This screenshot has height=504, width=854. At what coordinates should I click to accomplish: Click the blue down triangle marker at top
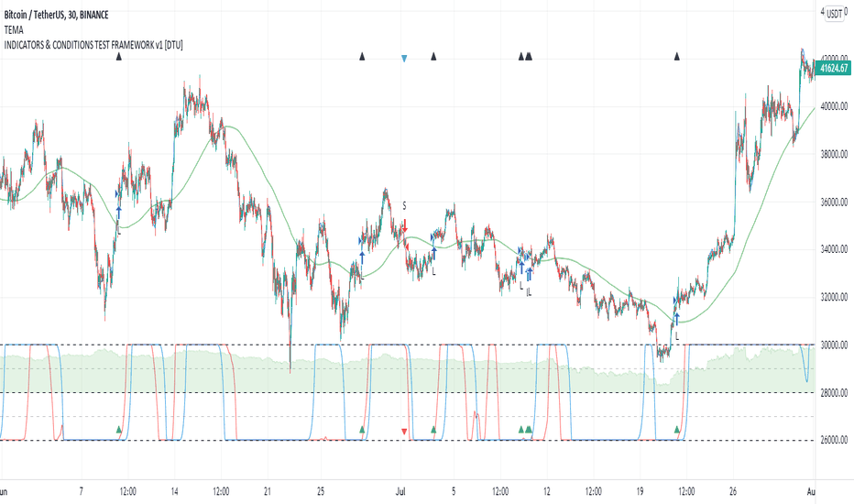pos(404,59)
